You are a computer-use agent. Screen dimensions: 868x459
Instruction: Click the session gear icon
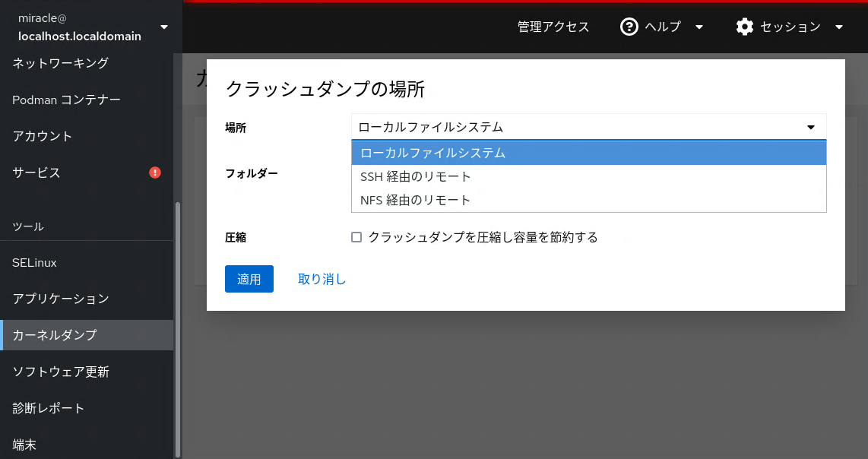click(745, 27)
